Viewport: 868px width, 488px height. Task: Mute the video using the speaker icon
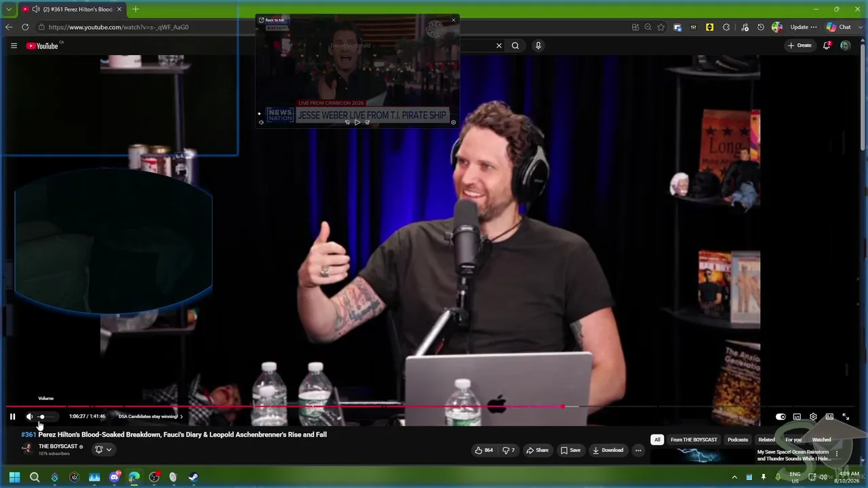pyautogui.click(x=29, y=417)
